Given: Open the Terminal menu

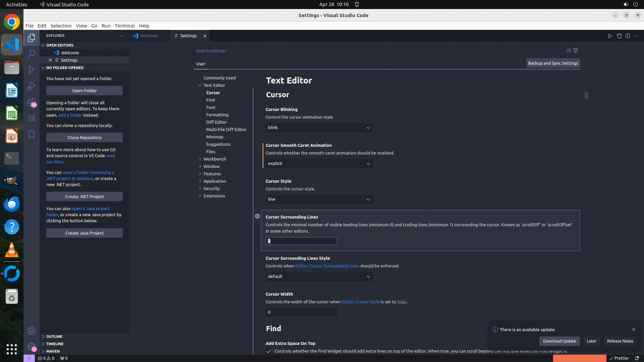Looking at the screenshot, I should (x=124, y=26).
